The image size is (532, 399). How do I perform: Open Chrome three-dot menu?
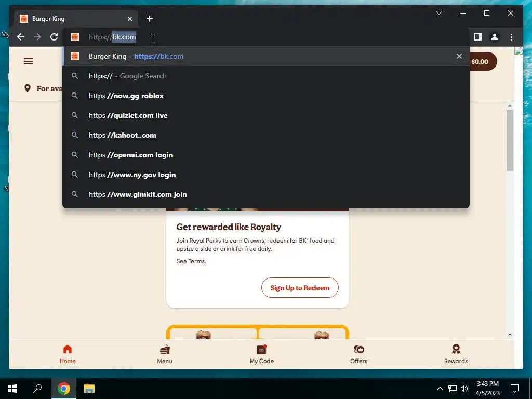tap(511, 37)
